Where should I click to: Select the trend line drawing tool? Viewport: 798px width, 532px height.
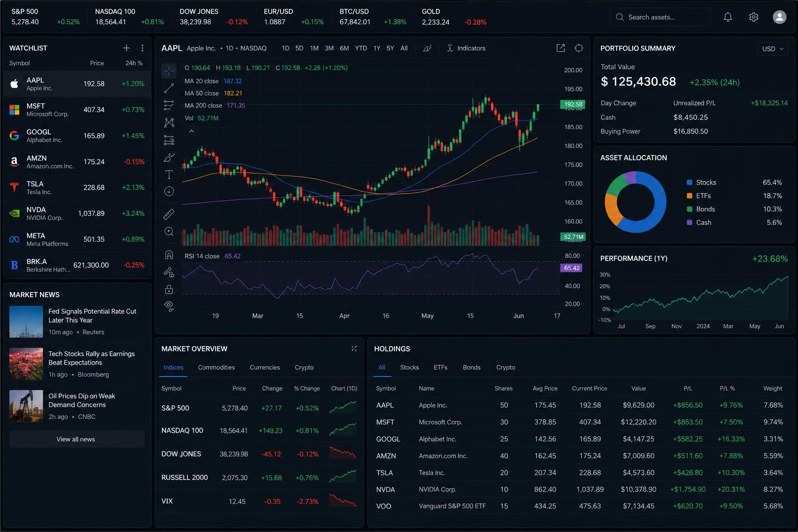169,88
